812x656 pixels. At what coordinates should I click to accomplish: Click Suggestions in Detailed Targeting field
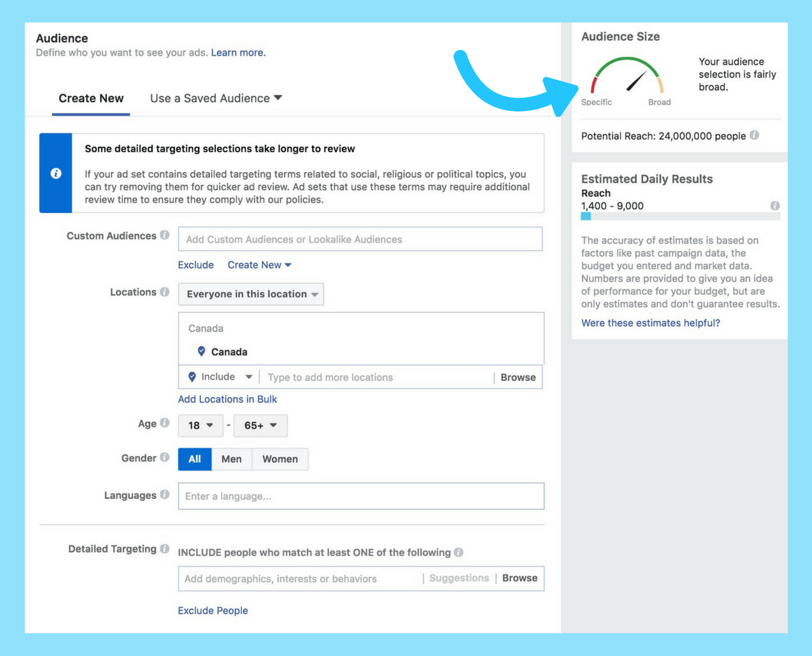click(x=459, y=578)
